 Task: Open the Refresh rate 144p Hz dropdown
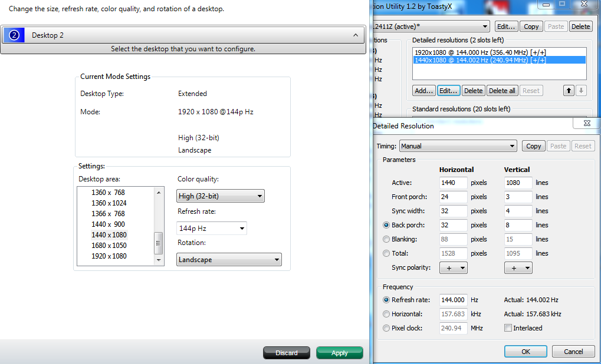[211, 229]
